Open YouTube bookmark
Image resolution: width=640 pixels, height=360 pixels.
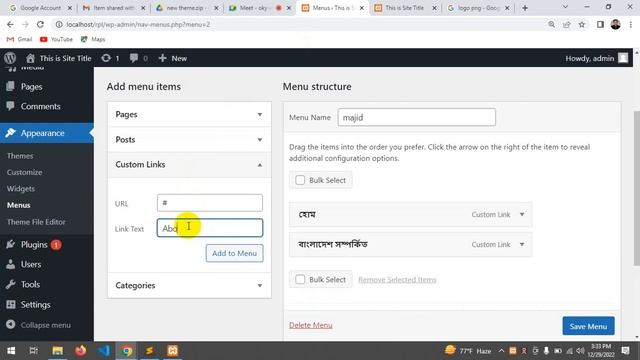56,39
